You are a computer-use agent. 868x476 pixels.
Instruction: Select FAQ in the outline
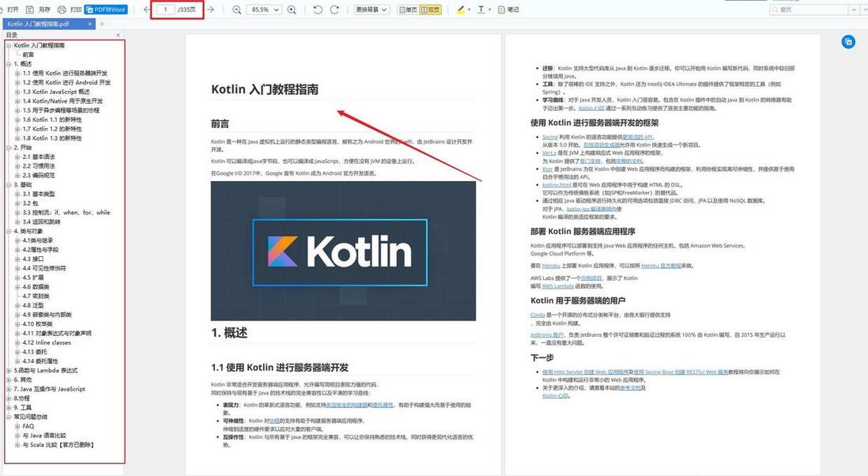pos(28,426)
